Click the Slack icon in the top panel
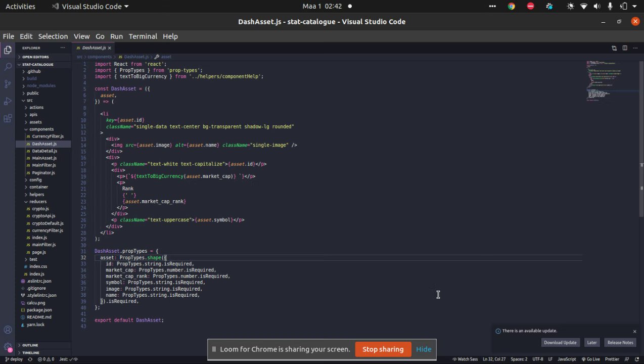The height and width of the screenshot is (364, 644). [549, 7]
